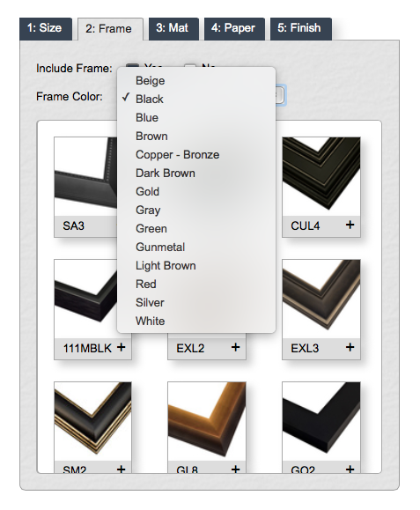420x510 pixels.
Task: Add frame CUL4 with plus icon
Action: pyautogui.click(x=350, y=225)
